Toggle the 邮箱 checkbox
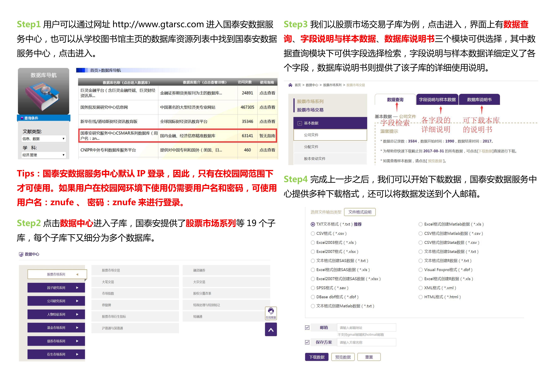This screenshot has width=555, height=392. [307, 327]
